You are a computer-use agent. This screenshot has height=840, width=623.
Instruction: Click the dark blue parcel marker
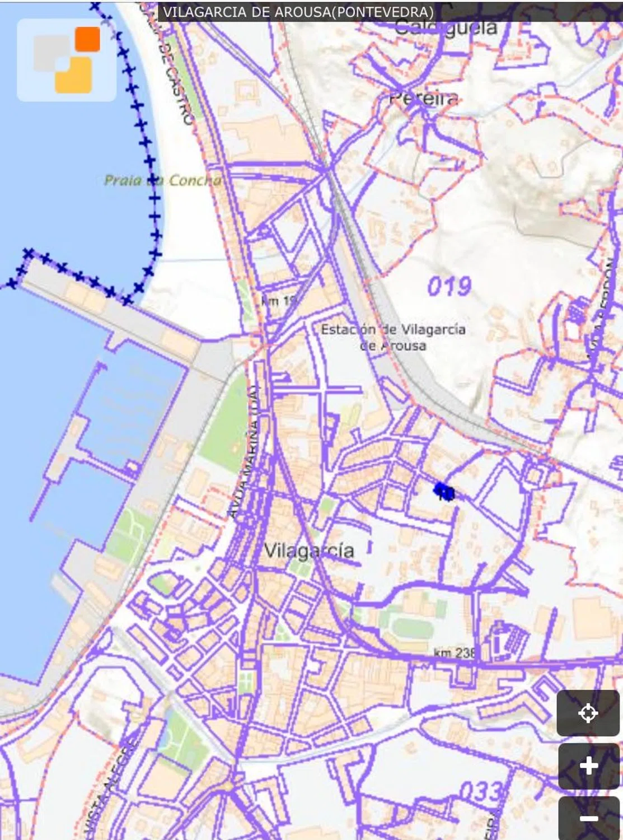click(444, 492)
